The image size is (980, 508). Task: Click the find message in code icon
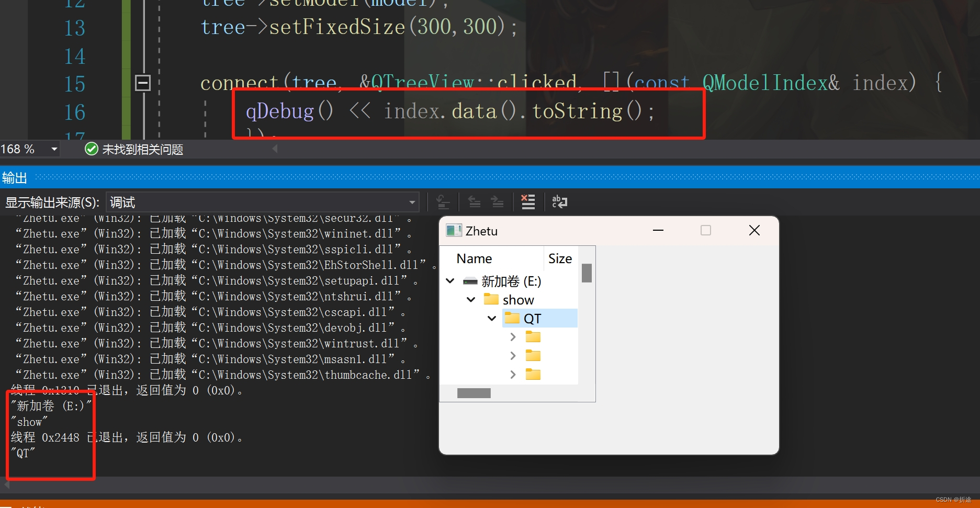tap(443, 202)
